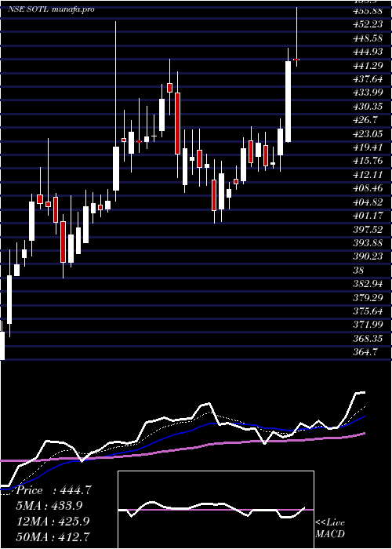Click the NSE SOTL chart title text

[x=52, y=9]
